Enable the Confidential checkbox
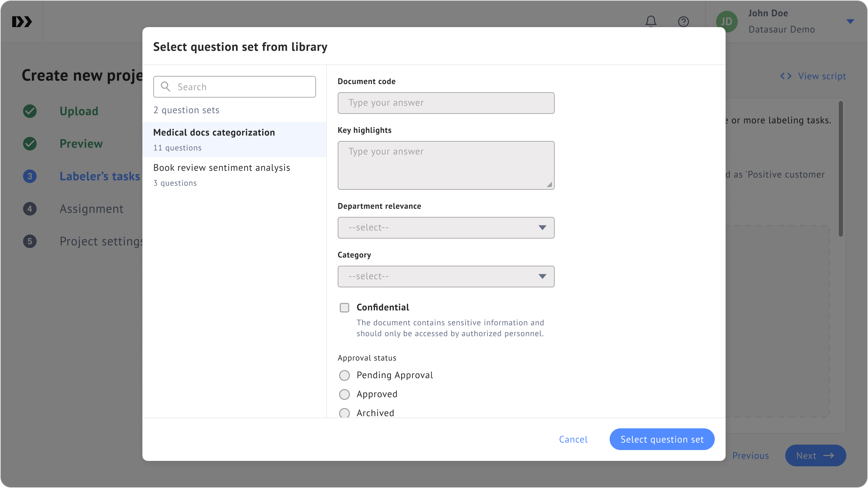868x488 pixels. (x=344, y=308)
